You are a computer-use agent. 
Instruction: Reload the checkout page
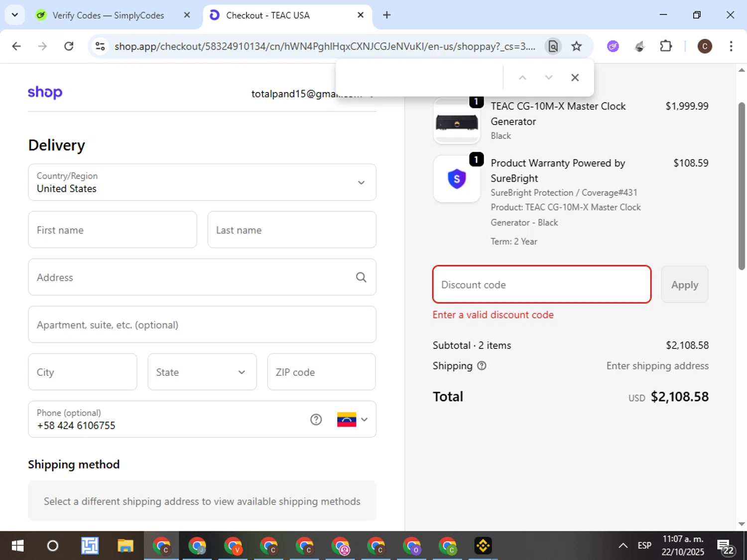(x=69, y=46)
